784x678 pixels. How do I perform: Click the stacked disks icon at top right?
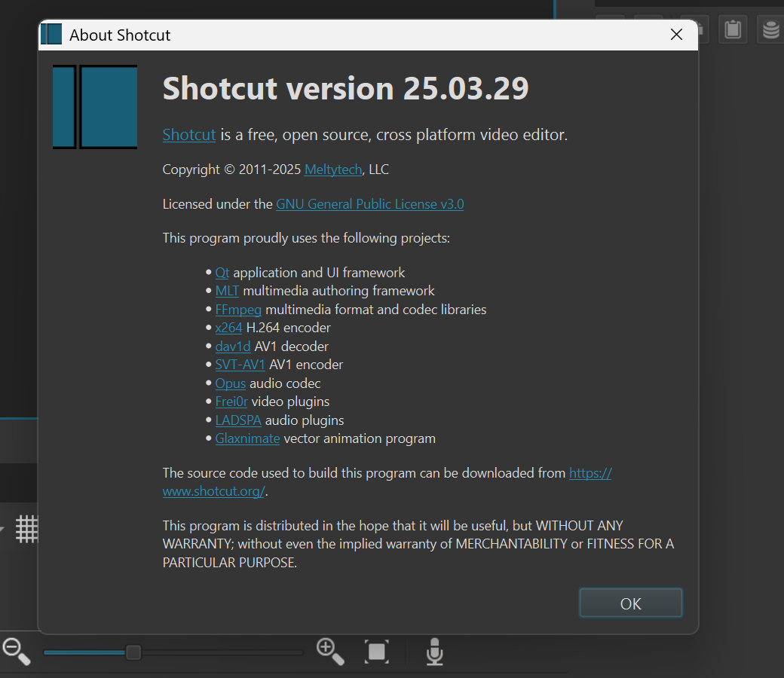770,29
